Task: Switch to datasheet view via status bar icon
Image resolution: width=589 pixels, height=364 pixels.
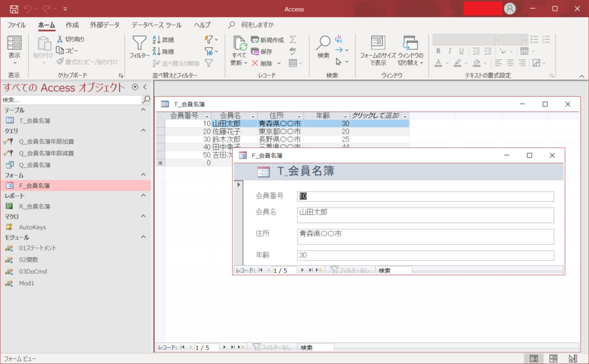Action: click(553, 358)
